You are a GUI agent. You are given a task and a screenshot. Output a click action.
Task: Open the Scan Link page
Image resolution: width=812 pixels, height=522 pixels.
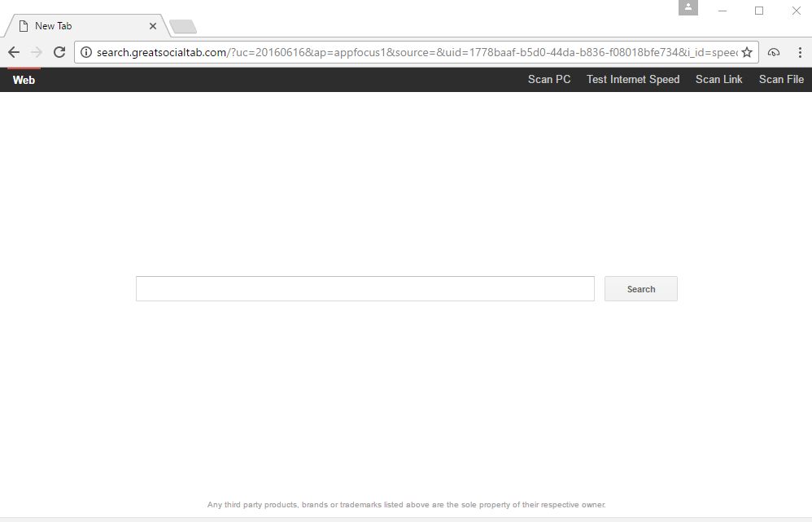tap(718, 79)
